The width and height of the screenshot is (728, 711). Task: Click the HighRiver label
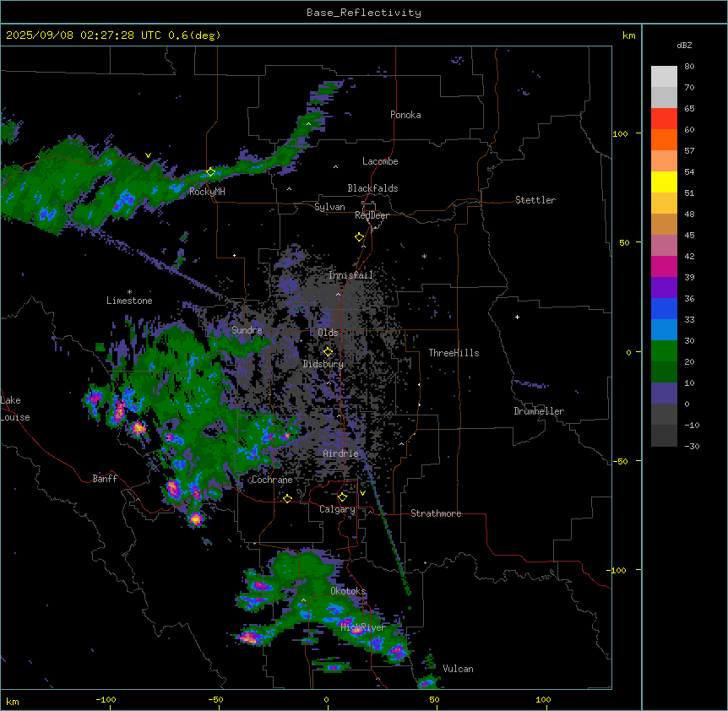363,627
